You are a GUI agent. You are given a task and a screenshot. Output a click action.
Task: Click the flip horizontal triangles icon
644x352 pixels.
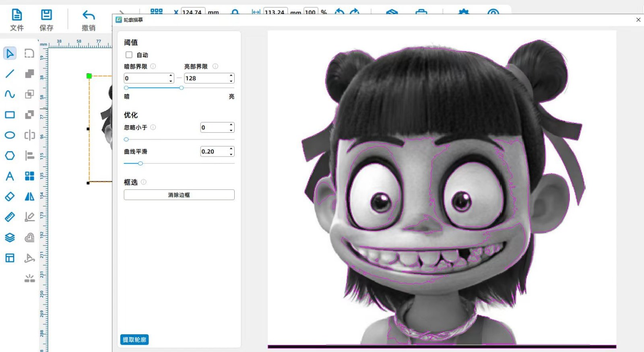click(x=29, y=196)
